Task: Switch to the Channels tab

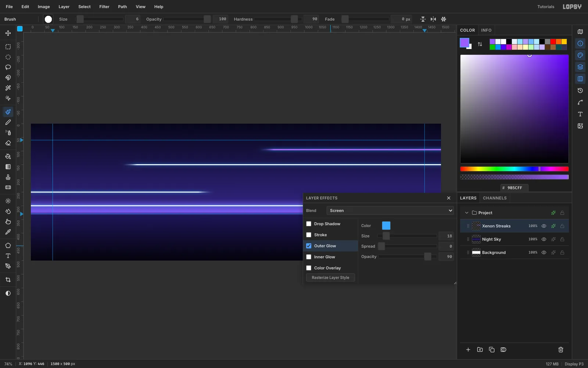Action: 495,198
